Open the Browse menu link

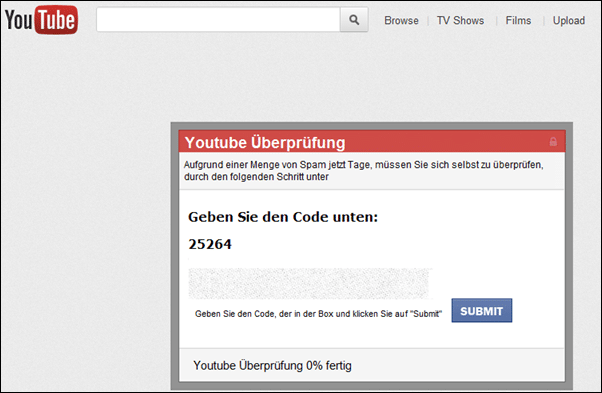(x=401, y=20)
